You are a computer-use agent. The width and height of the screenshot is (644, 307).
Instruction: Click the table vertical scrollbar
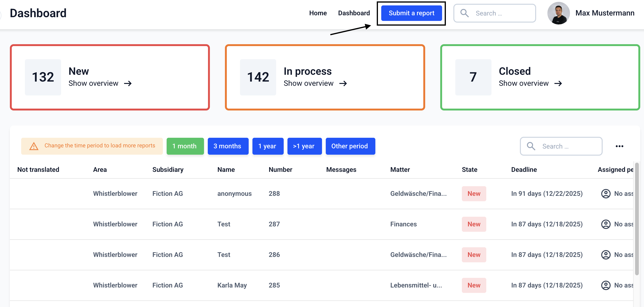coord(636,219)
